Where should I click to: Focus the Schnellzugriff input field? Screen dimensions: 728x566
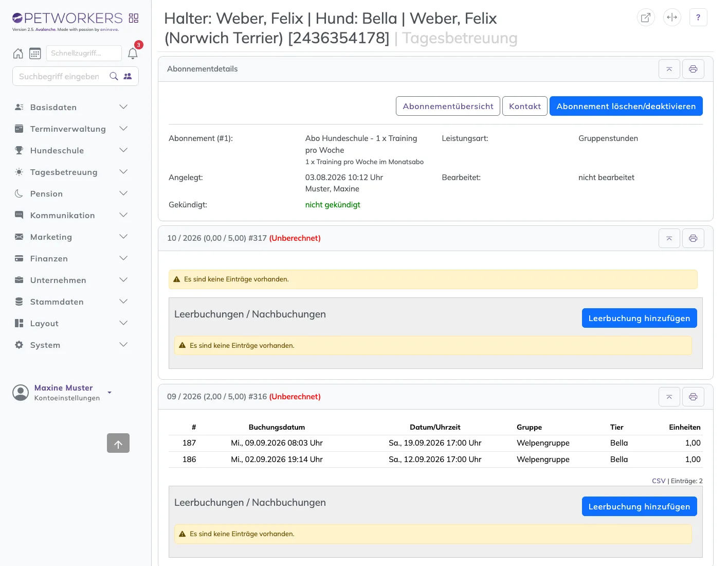pos(84,53)
